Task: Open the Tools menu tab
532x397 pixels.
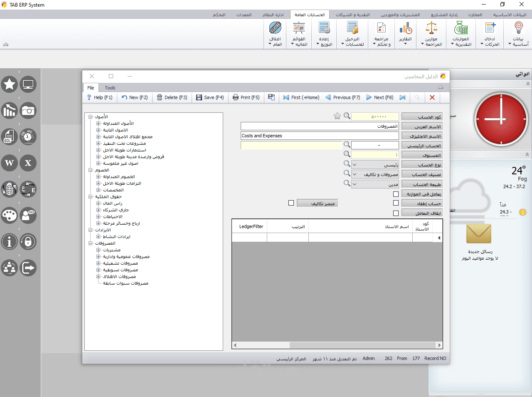Action: (x=110, y=88)
